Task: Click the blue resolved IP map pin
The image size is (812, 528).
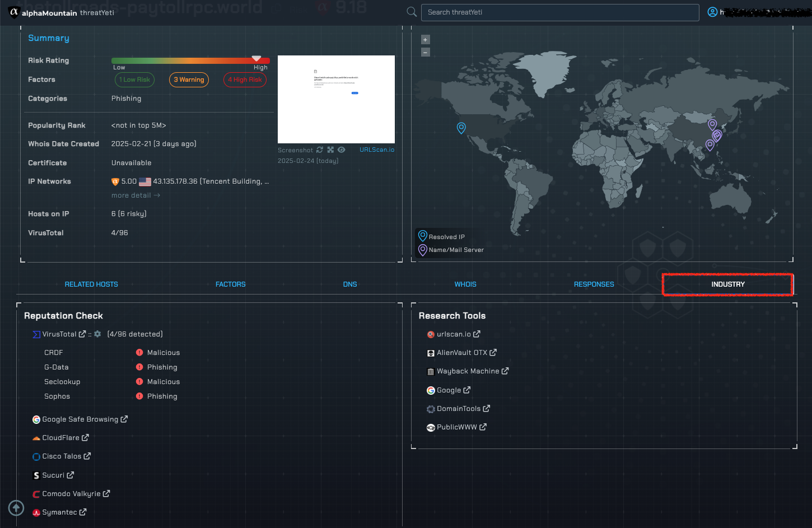Action: tap(461, 128)
